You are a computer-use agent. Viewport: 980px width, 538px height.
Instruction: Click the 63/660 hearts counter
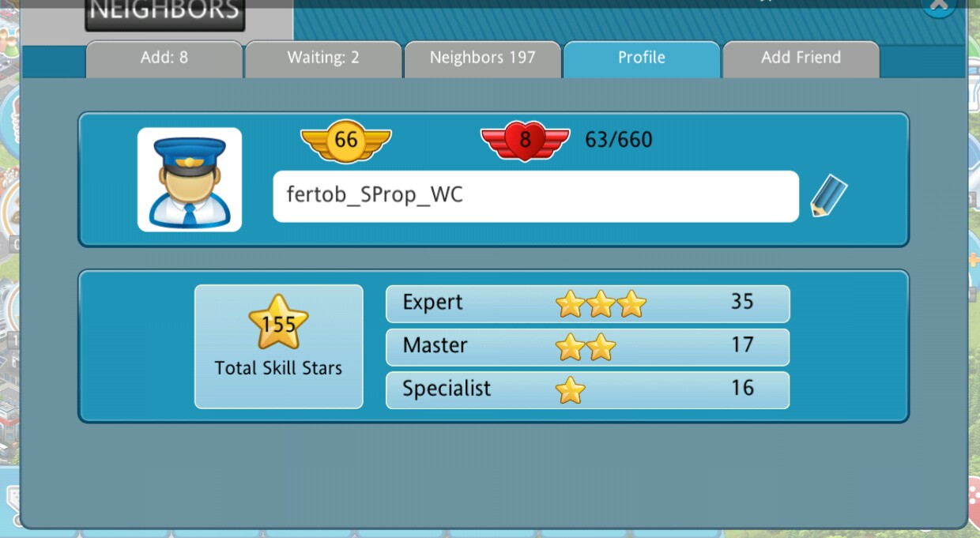619,141
